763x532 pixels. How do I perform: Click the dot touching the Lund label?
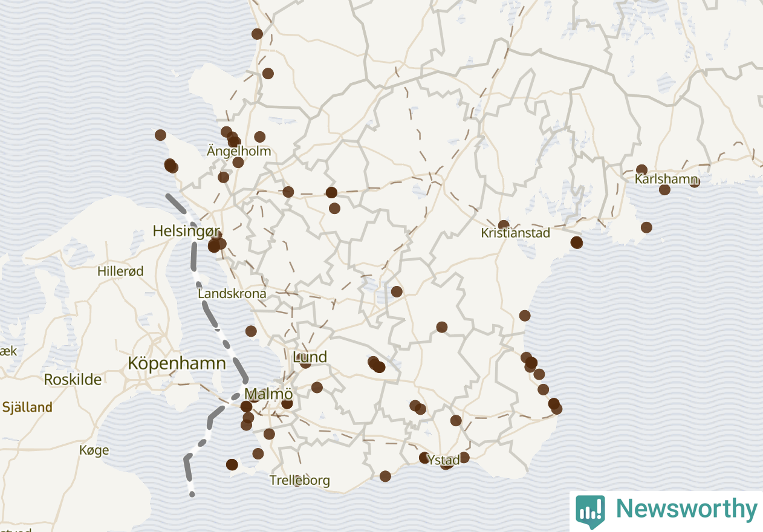[x=305, y=363]
